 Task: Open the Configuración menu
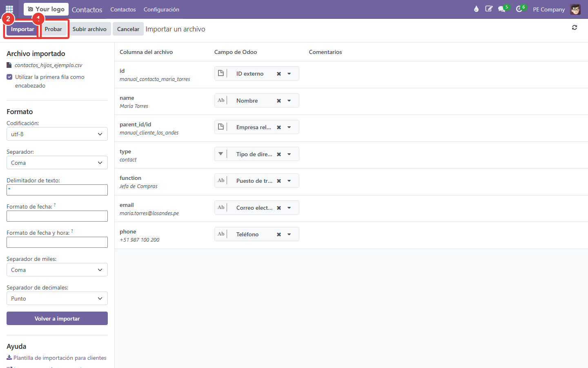pyautogui.click(x=161, y=9)
